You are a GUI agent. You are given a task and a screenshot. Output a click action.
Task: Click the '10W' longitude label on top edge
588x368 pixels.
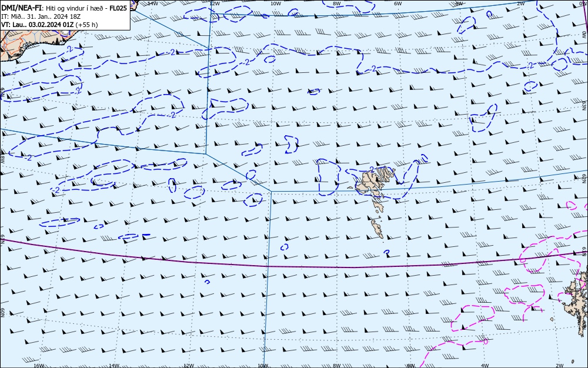click(x=276, y=4)
